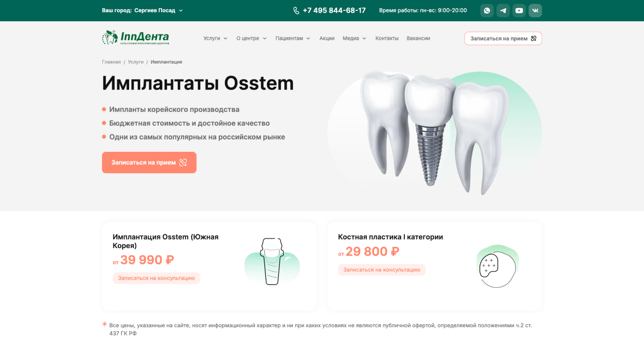Open the VK social icon

[535, 10]
